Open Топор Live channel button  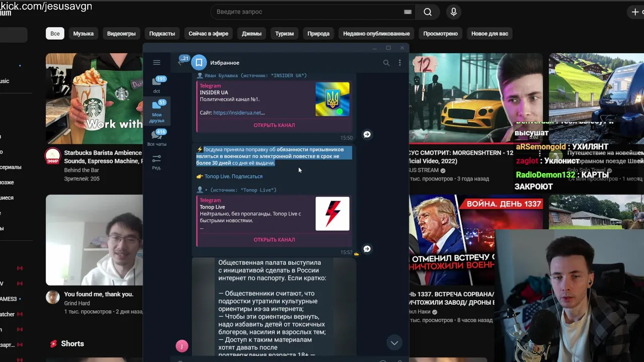point(274,240)
